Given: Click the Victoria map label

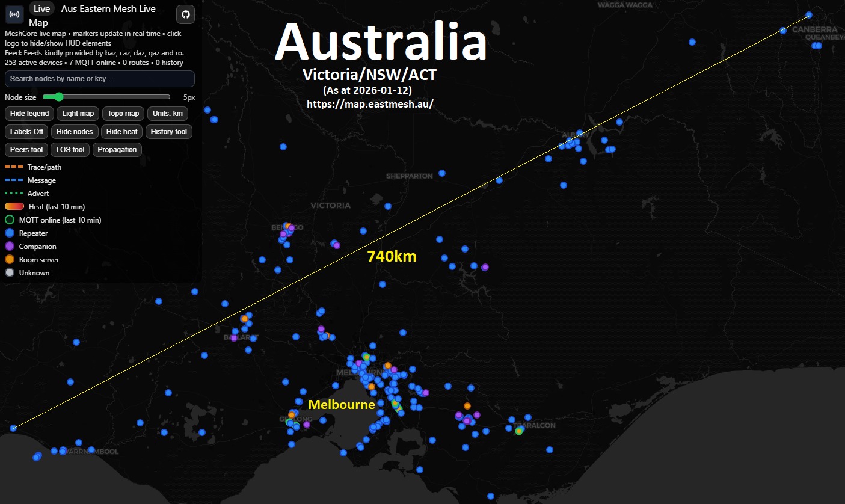Looking at the screenshot, I should [331, 206].
